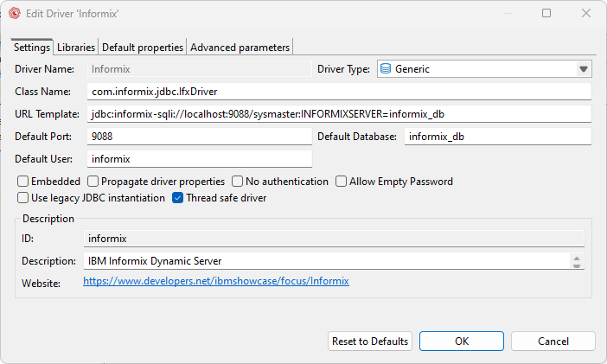Click the Description field down stepper arrow
Screen dimensions: 607x364
(x=577, y=265)
